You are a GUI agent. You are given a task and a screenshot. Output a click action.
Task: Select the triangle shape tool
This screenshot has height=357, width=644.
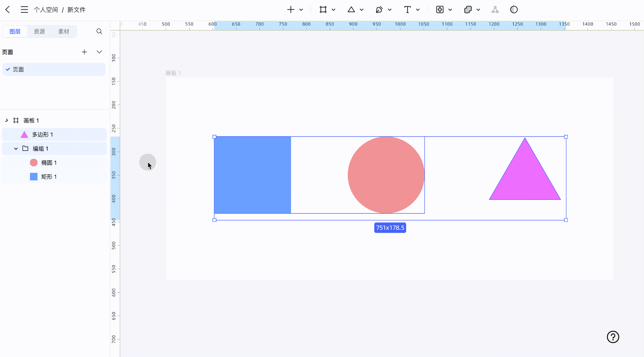351,10
